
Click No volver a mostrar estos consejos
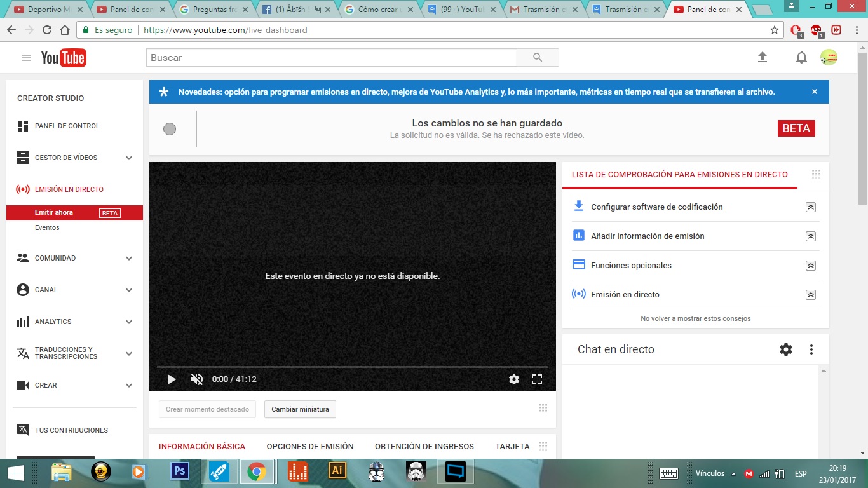[696, 318]
